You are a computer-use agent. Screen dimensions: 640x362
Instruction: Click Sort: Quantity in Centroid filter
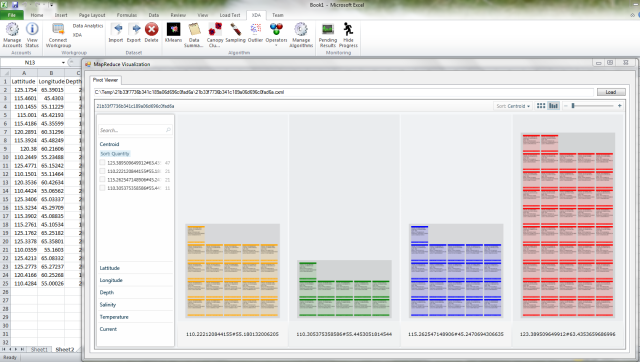point(115,153)
